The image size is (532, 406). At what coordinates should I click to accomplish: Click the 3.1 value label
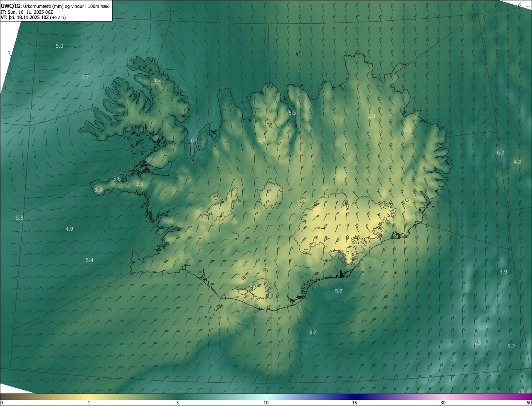[140, 183]
